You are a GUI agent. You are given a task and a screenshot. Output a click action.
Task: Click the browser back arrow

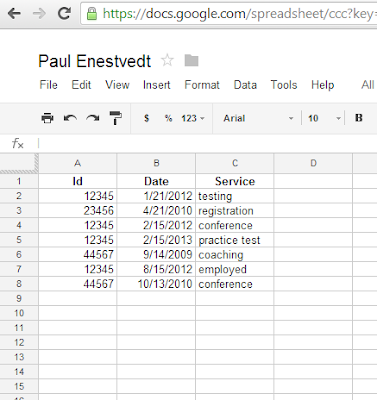pyautogui.click(x=14, y=14)
